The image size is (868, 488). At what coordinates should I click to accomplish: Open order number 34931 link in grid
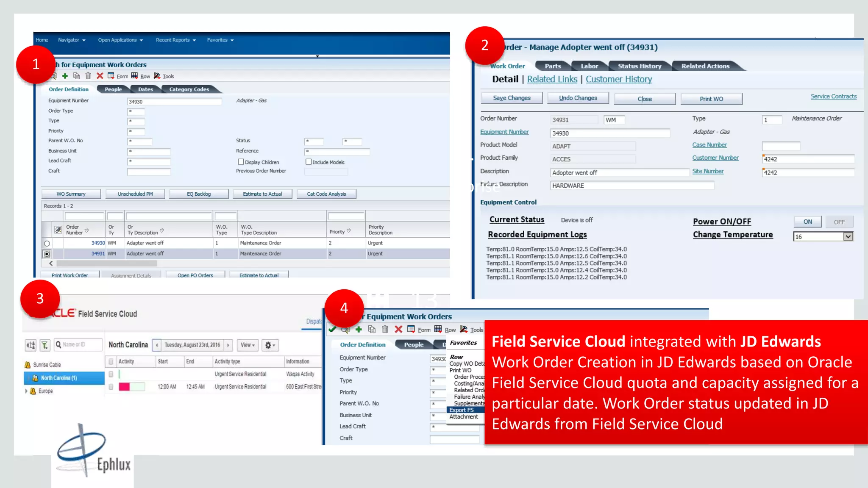coord(98,254)
